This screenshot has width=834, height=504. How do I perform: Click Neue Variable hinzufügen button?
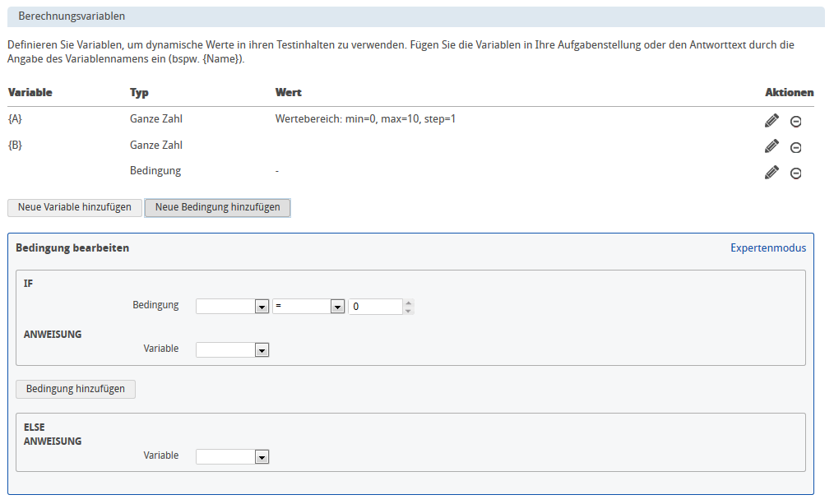click(75, 207)
